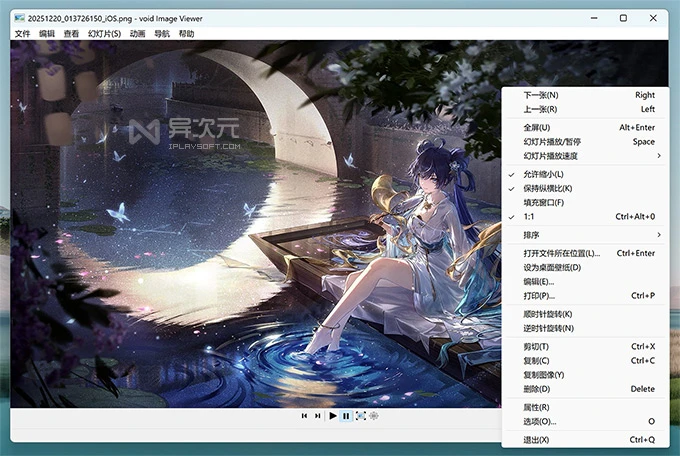Toggle the 允许缩小(L) checked option

tap(585, 174)
